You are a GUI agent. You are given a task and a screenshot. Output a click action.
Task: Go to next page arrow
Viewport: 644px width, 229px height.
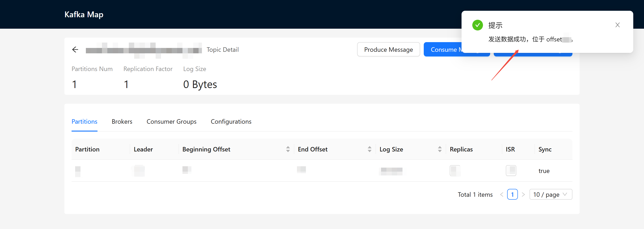[x=523, y=195]
